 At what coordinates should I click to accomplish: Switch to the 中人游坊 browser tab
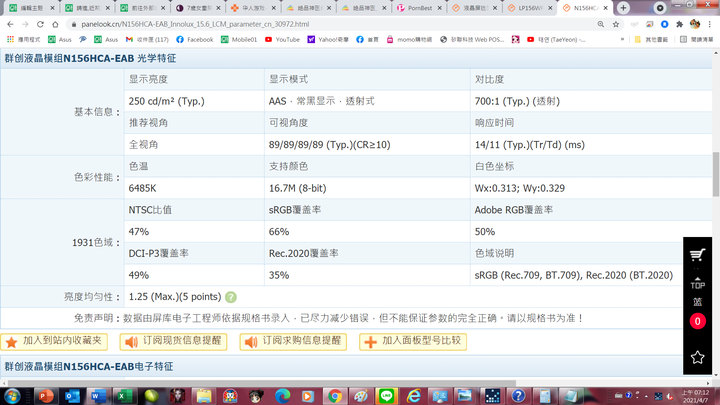253,8
